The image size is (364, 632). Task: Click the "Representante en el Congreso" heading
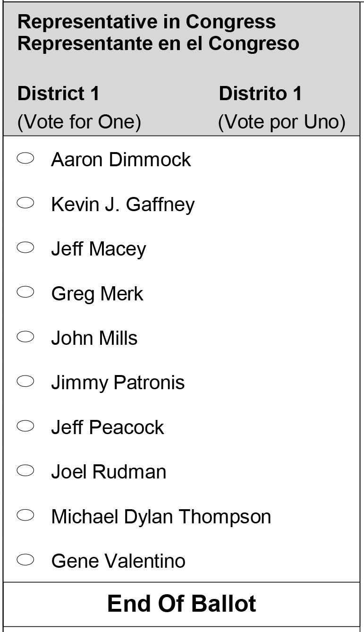pos(158,43)
